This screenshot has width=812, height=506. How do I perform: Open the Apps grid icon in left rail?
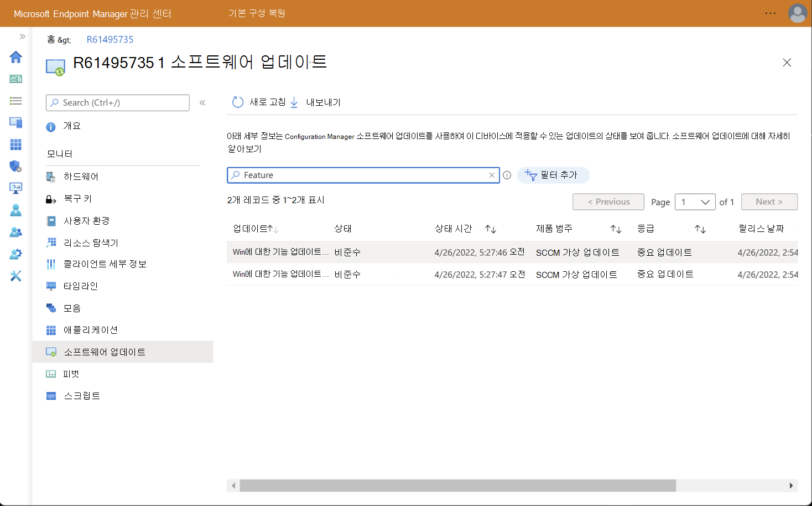pyautogui.click(x=15, y=144)
